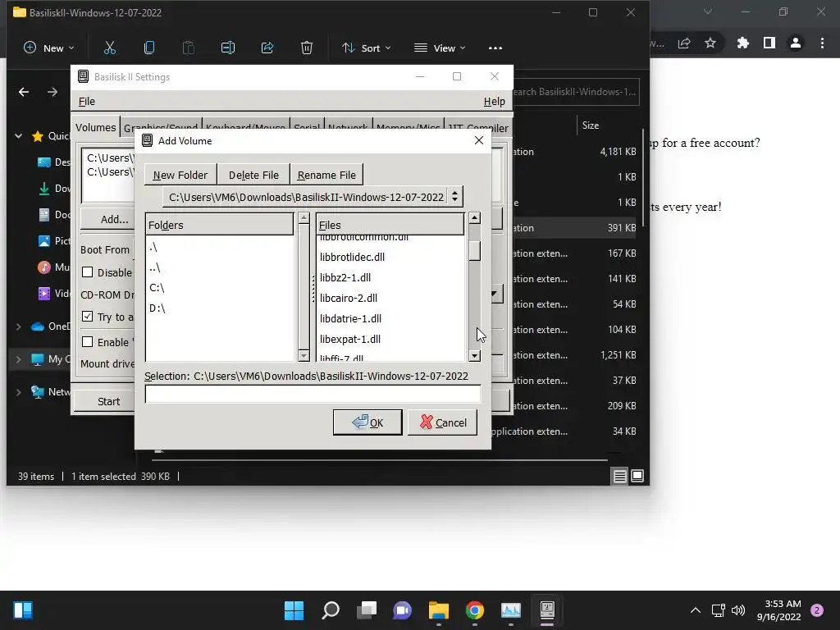840x630 pixels.
Task: Click Chrome's share page icon
Action: 684,43
